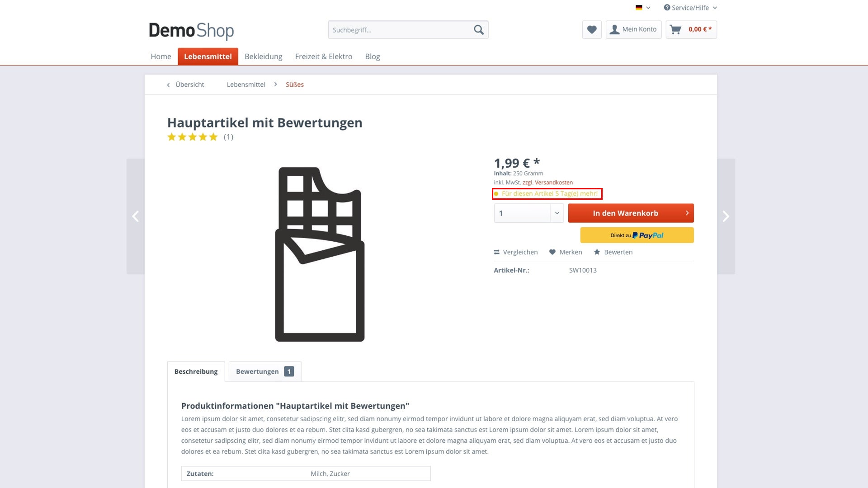Open Freizeit & Elektro category
Image resolution: width=868 pixels, height=488 pixels.
click(323, 56)
